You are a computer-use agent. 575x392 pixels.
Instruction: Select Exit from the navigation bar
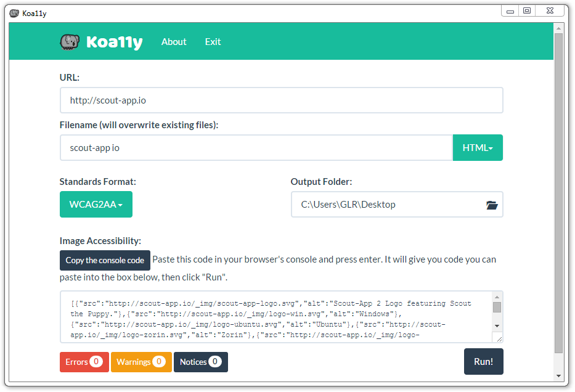pos(212,41)
